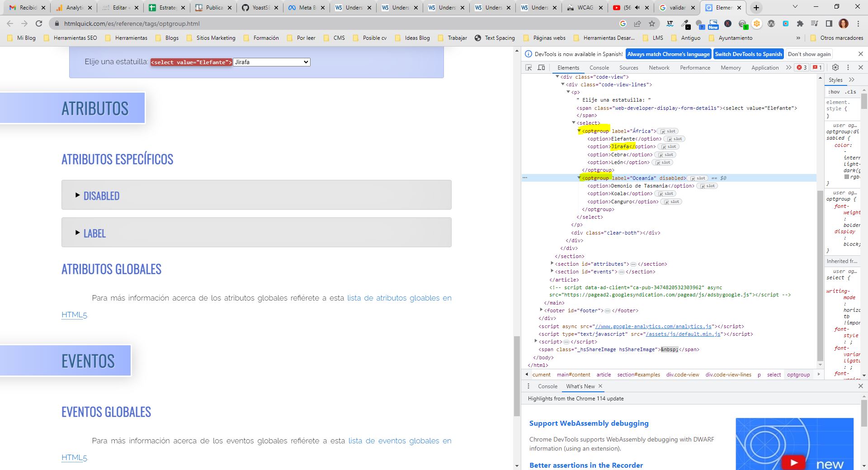Click the address bar URL field
This screenshot has width=868, height=470.
coord(335,23)
